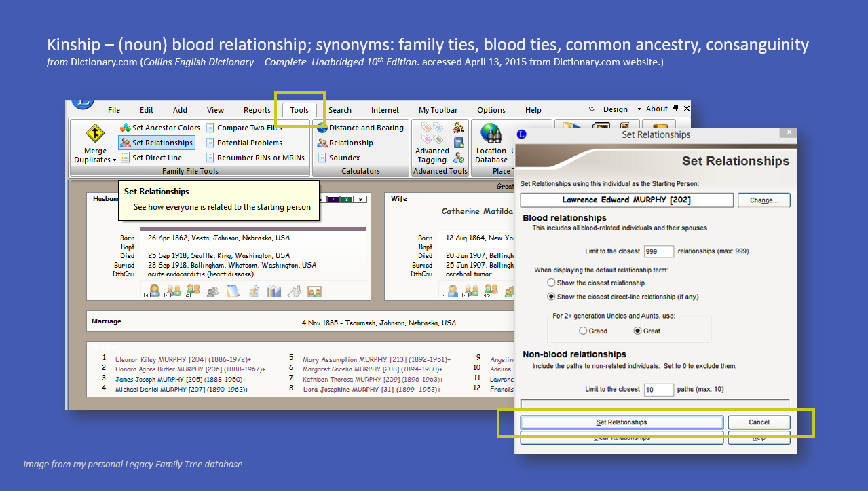Click bottom small icon in Advanced Tools
Image resolution: width=868 pixels, height=491 pixels.
pyautogui.click(x=459, y=158)
